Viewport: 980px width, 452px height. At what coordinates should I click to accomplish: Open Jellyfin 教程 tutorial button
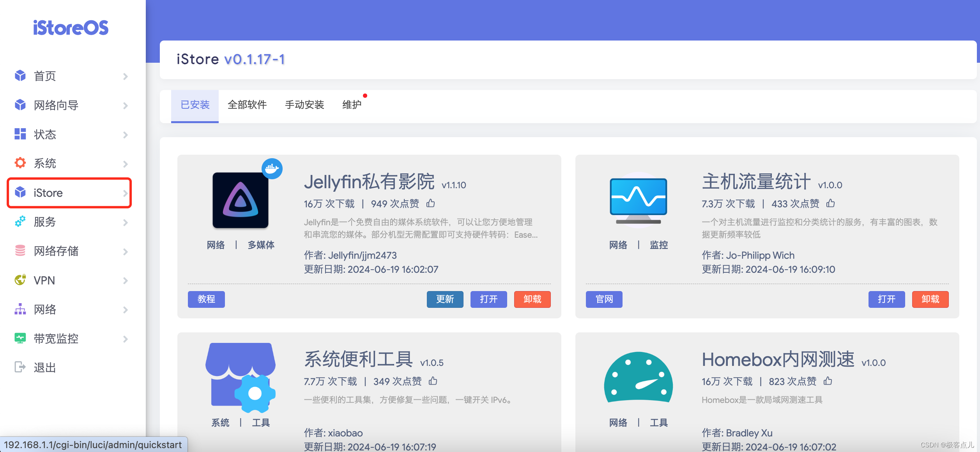pyautogui.click(x=206, y=299)
